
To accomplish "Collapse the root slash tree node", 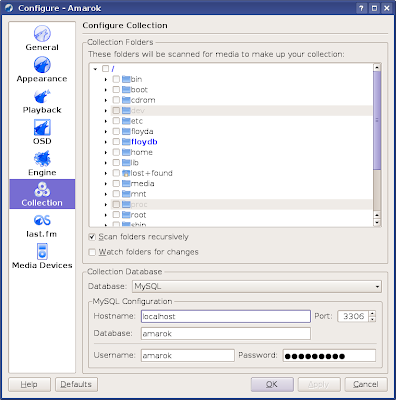I will 95,69.
